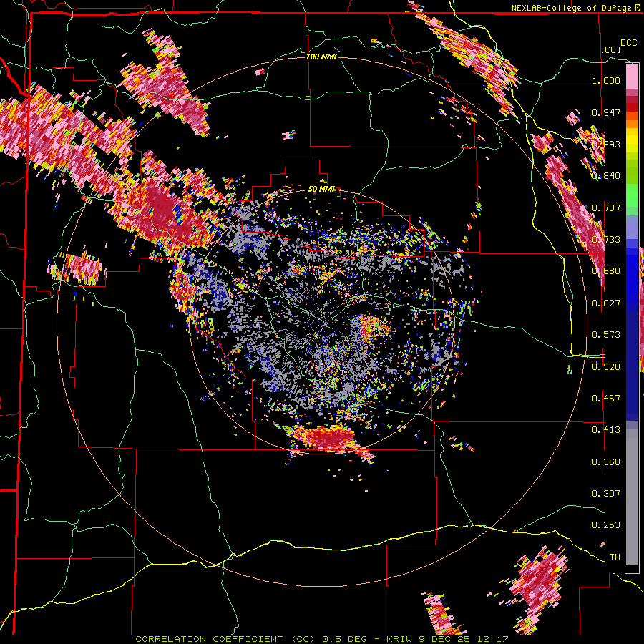The width and height of the screenshot is (644, 644).
Task: Select the 0.947 legend value
Action: 606,112
